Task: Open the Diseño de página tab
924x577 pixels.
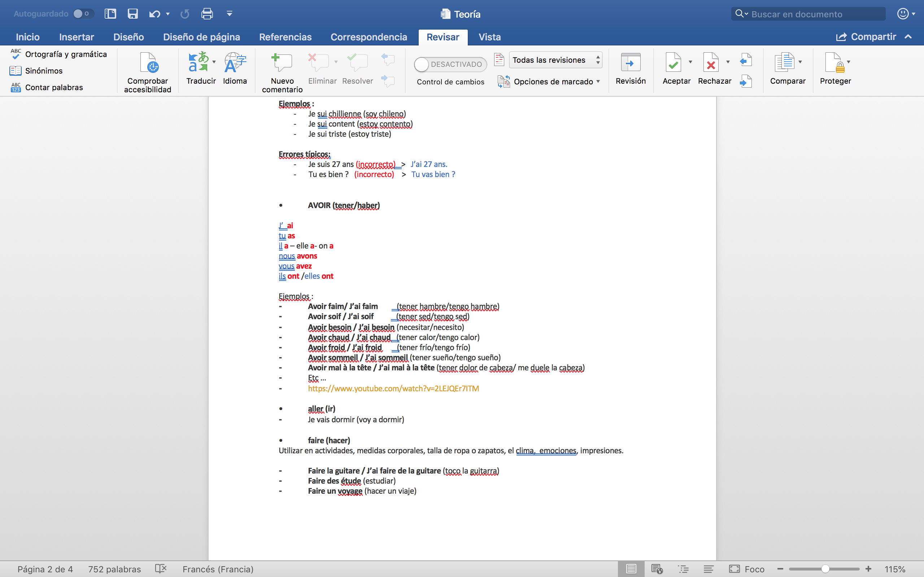Action: click(201, 37)
